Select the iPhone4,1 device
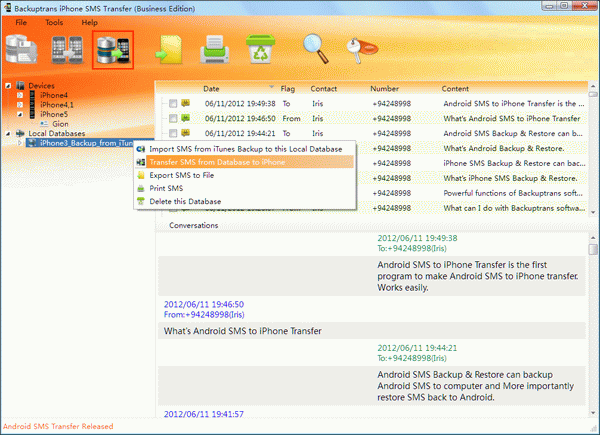This screenshot has height=435, width=600. (57, 105)
